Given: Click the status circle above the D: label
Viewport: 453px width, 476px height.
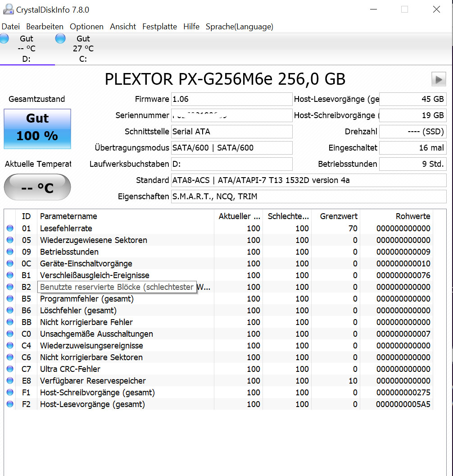Looking at the screenshot, I should [x=4, y=39].
